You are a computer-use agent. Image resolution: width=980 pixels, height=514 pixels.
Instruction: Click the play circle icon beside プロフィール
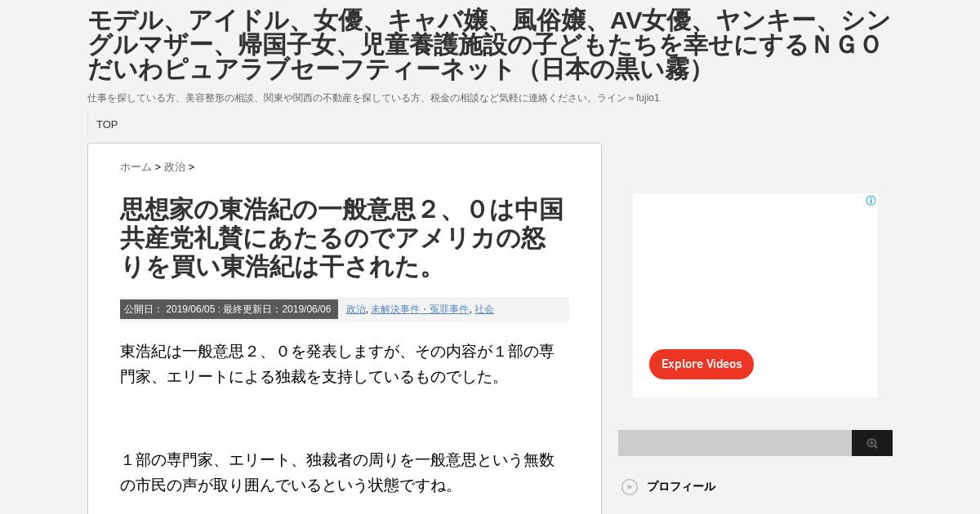(630, 487)
